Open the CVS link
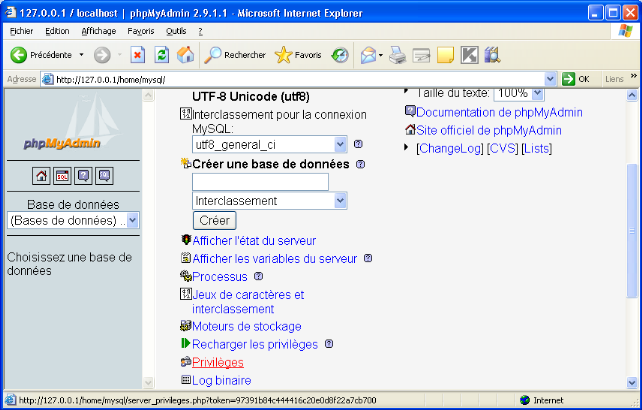Image resolution: width=642 pixels, height=410 pixels. (x=503, y=148)
